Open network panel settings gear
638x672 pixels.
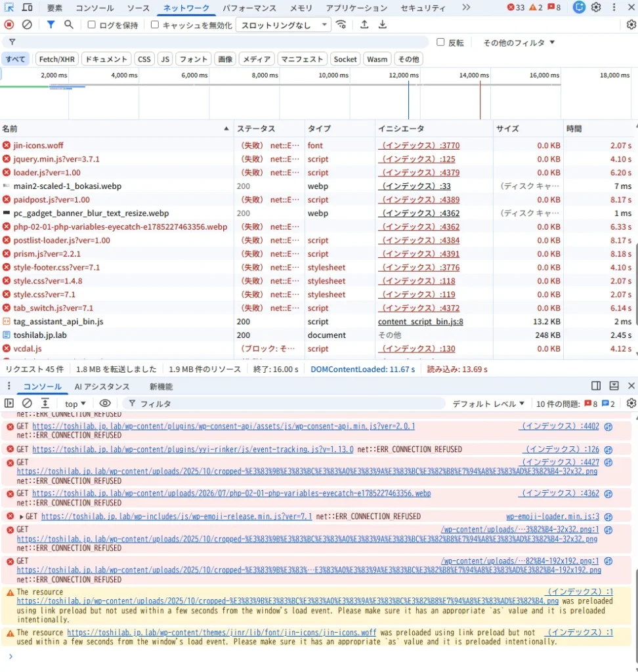click(631, 25)
